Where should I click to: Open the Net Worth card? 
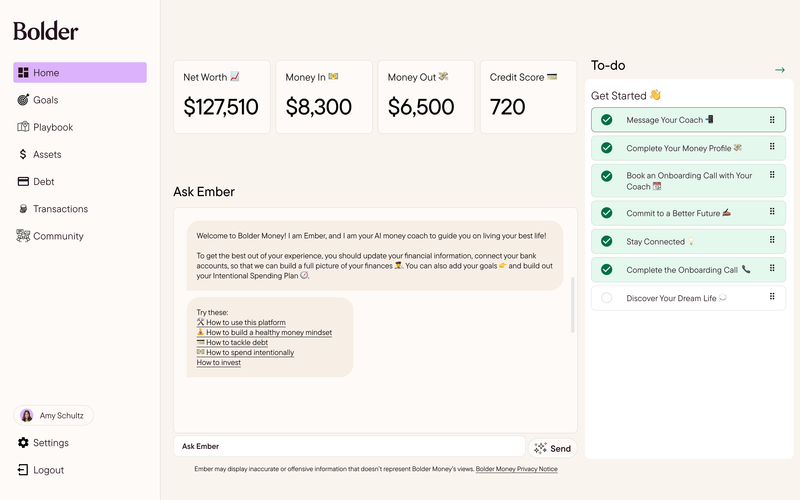[x=222, y=96]
